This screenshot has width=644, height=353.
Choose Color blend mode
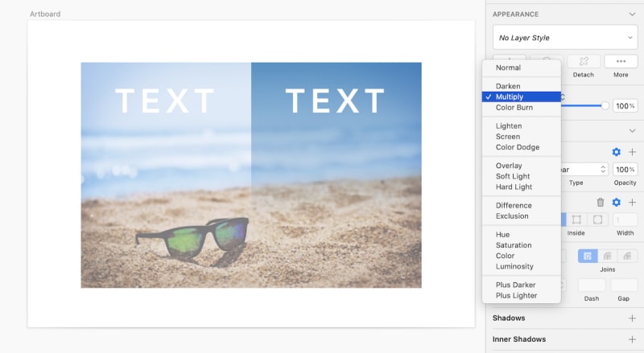point(522,257)
